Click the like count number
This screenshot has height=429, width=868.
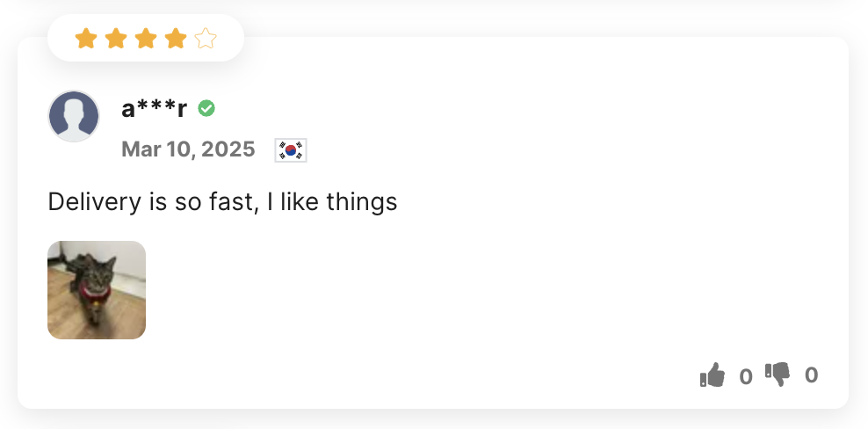tap(746, 377)
